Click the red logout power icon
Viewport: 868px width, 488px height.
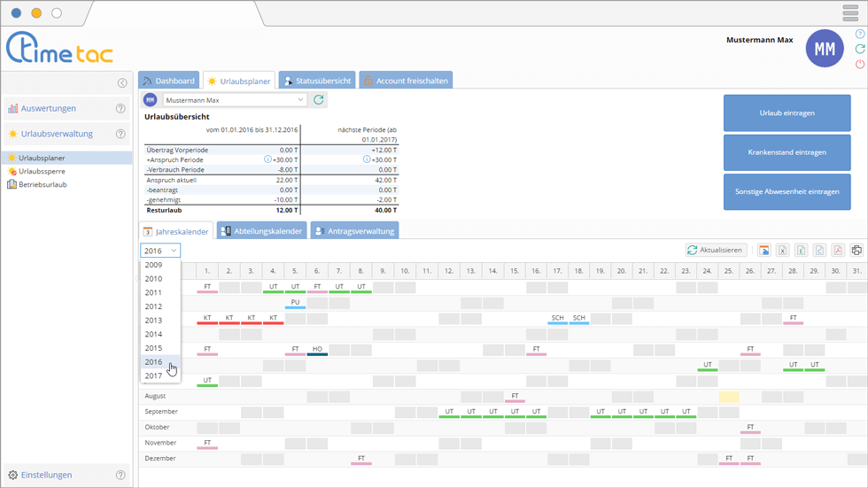(860, 65)
